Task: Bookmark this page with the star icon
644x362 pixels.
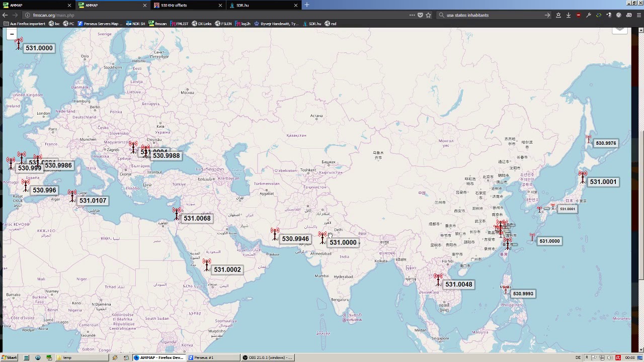Action: point(428,15)
